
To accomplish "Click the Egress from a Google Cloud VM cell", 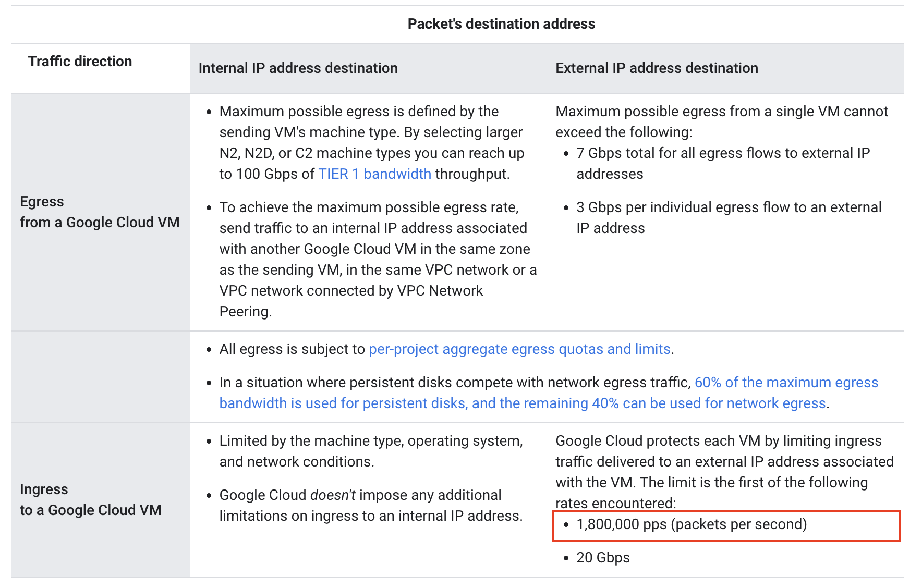I will pyautogui.click(x=100, y=212).
